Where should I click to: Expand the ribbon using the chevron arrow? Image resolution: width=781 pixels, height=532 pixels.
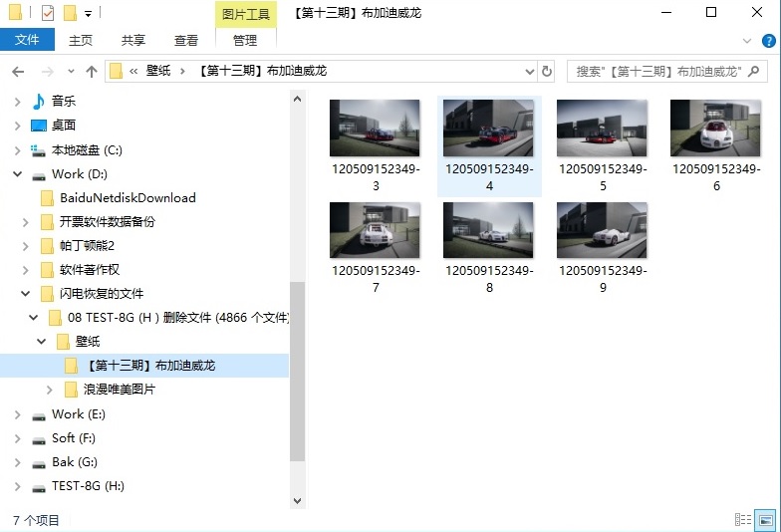click(747, 41)
